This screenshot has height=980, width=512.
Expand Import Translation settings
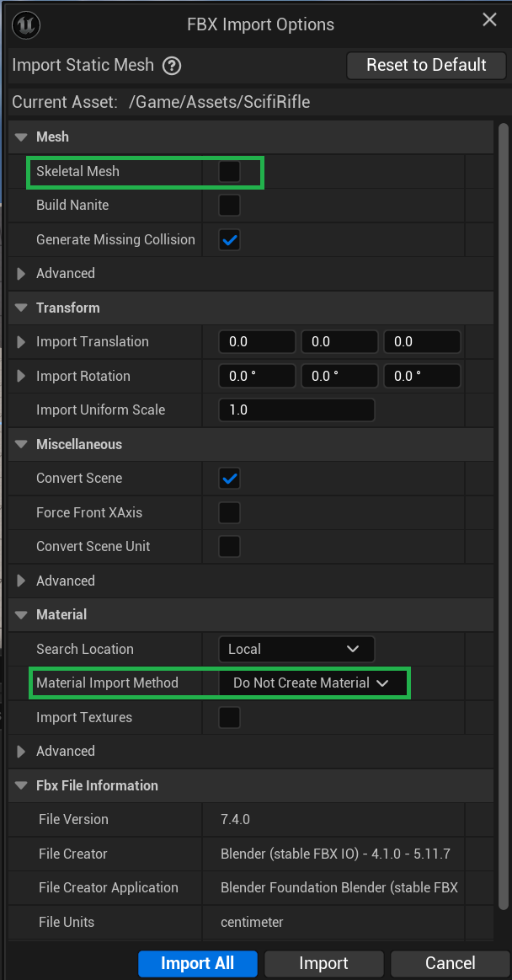click(20, 341)
